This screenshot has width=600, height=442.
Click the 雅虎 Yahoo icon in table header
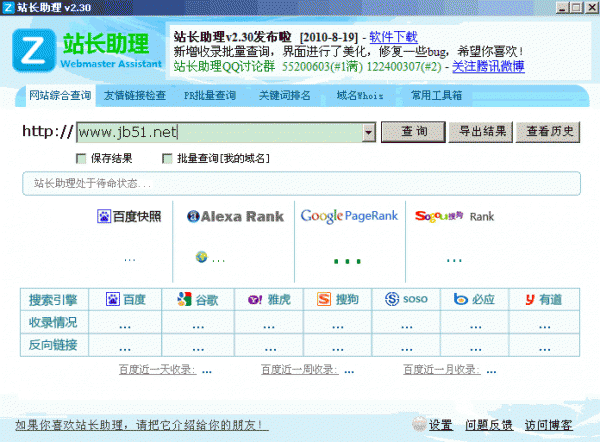(255, 300)
